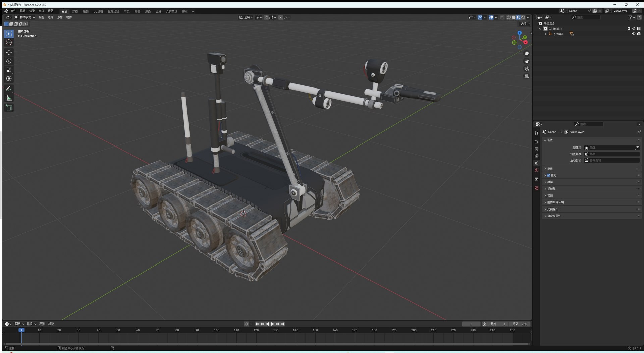Switch to rendered viewport shading

click(523, 17)
